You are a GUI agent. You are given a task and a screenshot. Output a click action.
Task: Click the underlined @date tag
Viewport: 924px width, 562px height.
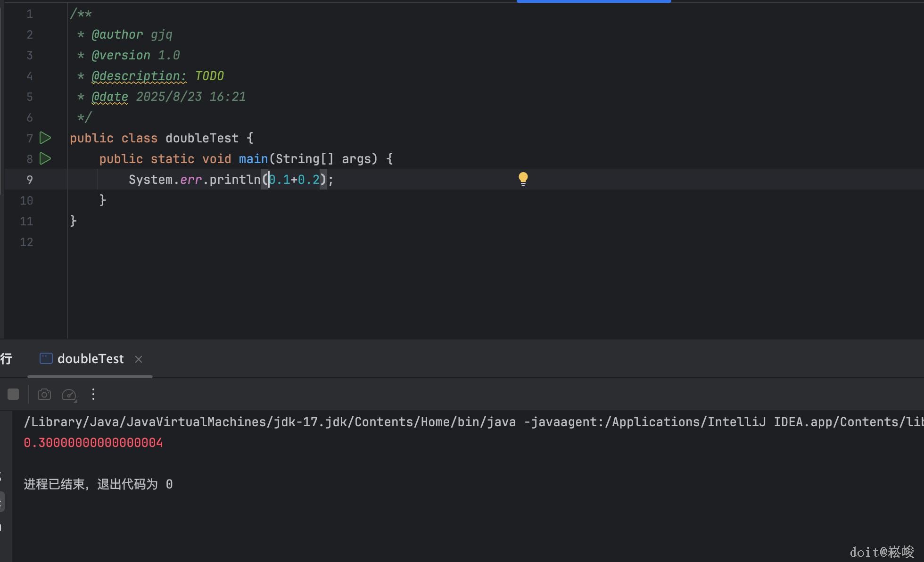[x=109, y=97]
